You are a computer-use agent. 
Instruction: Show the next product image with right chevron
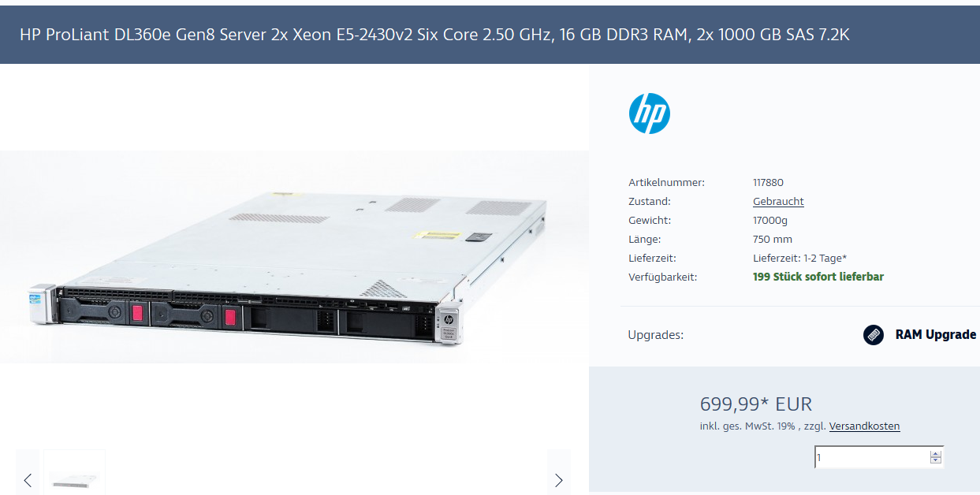(559, 480)
